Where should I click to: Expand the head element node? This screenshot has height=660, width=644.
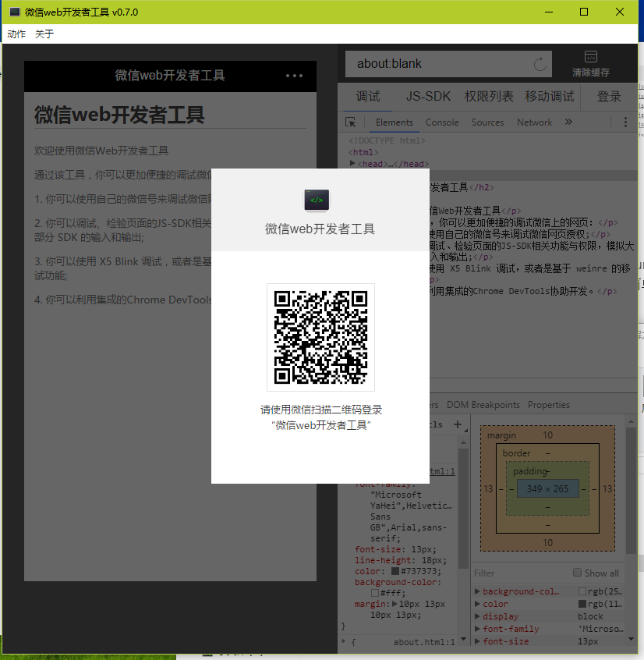[x=353, y=164]
